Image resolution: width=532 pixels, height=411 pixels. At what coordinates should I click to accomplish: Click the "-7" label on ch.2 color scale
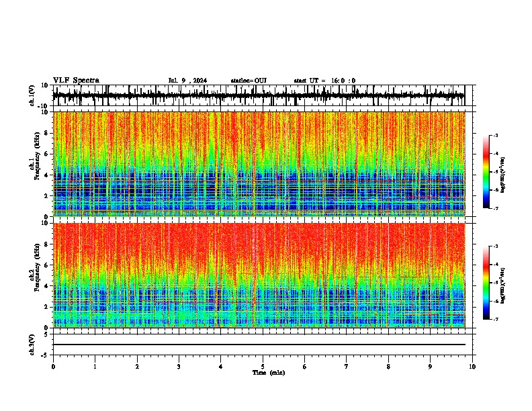(496, 319)
